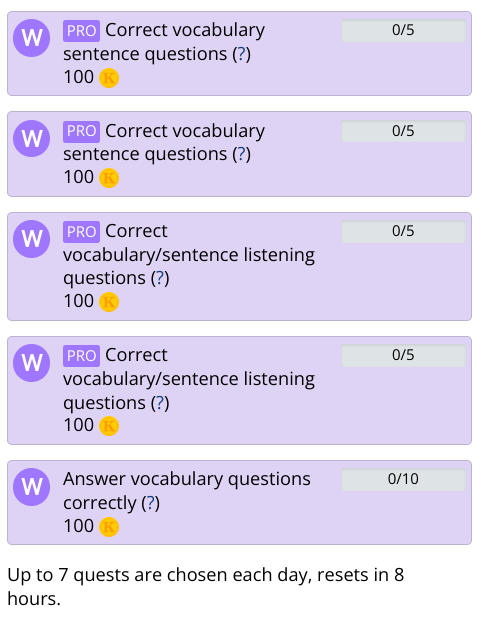The width and height of the screenshot is (492, 636).
Task: Click the K coin icon in the first quest
Action: 109,78
